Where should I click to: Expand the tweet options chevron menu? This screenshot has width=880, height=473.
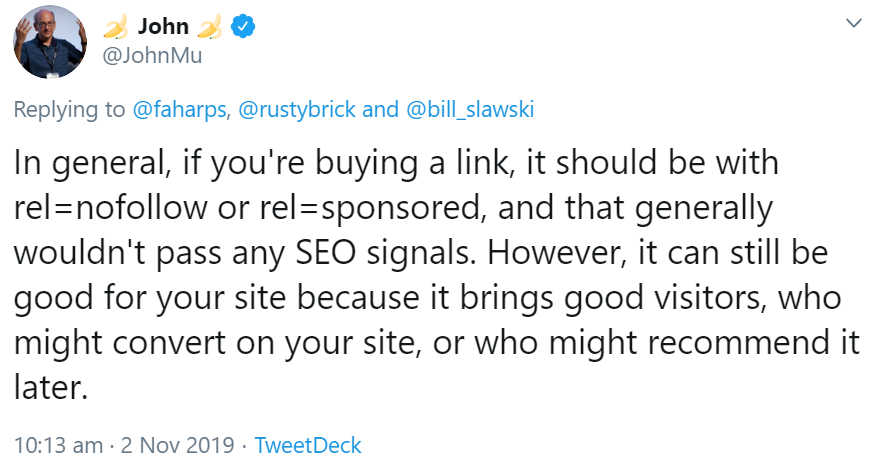[x=853, y=22]
